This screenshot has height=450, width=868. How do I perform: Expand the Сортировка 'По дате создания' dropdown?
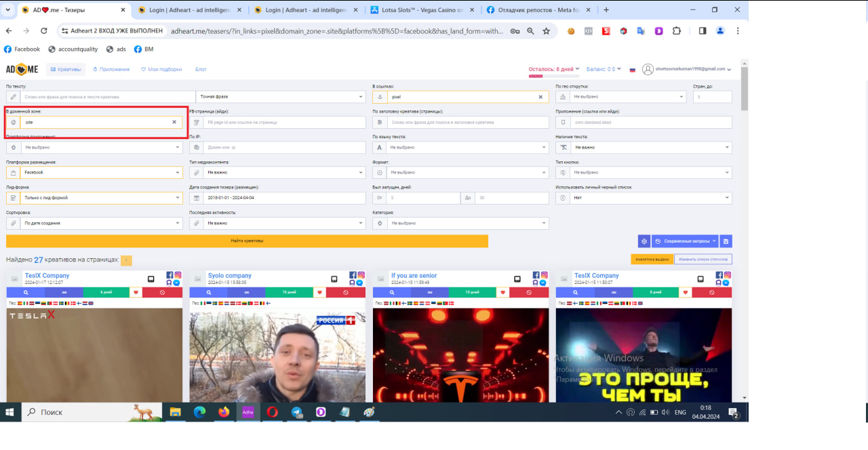point(95,223)
